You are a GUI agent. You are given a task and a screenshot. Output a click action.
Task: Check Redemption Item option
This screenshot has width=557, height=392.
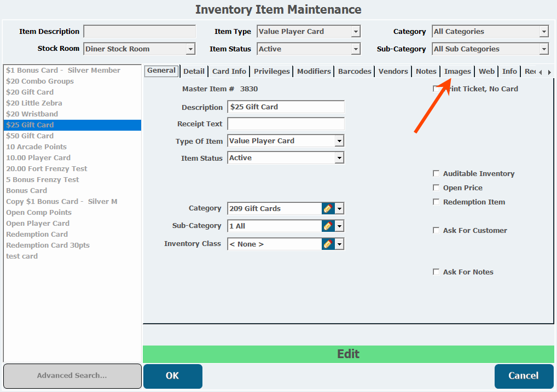pos(436,202)
